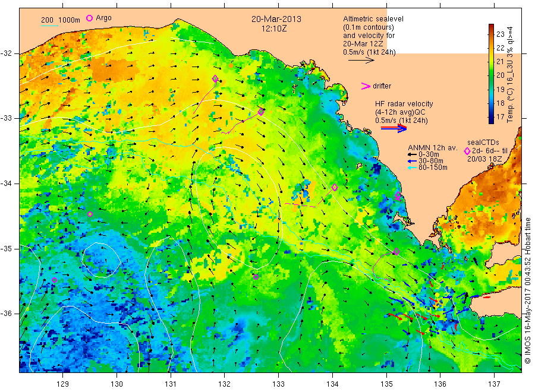Click the 'Altimetric sealevel' legend heading
This screenshot has width=535, height=392.
(373, 19)
